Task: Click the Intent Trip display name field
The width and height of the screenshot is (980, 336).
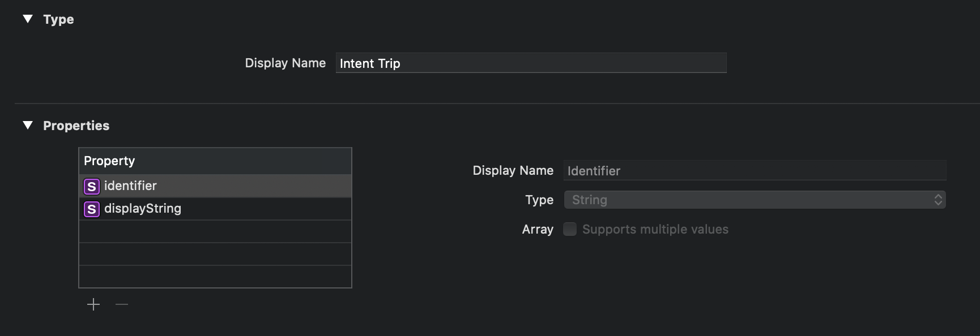Action: coord(531,63)
